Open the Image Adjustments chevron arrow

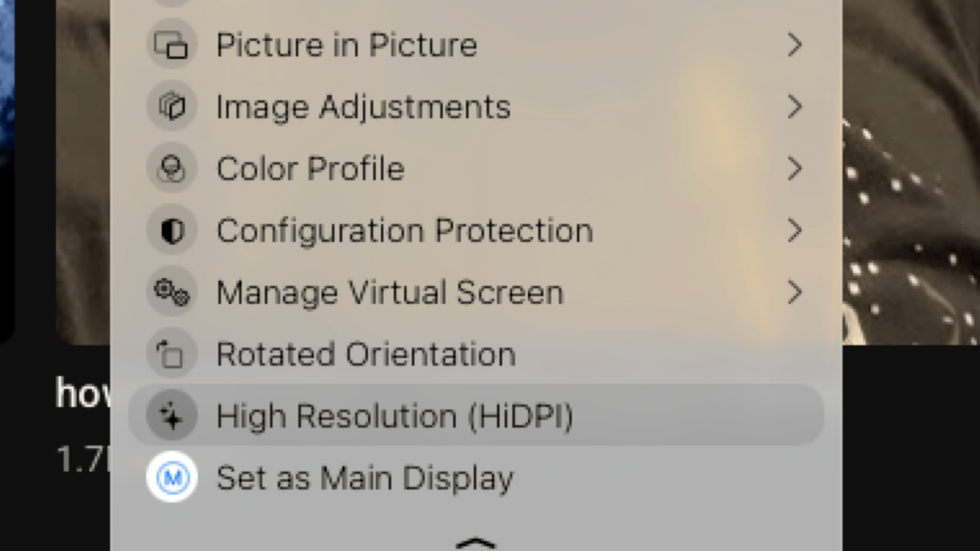point(794,106)
